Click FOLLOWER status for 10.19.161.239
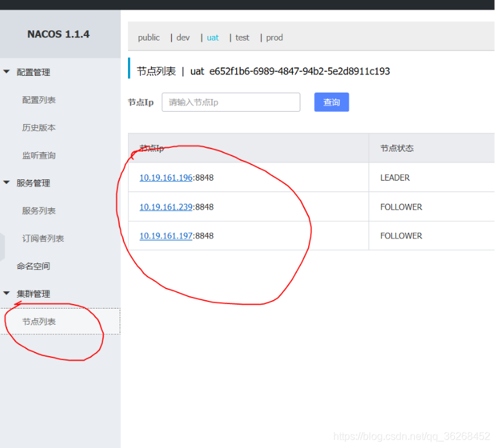The width and height of the screenshot is (496, 448). pyautogui.click(x=401, y=207)
